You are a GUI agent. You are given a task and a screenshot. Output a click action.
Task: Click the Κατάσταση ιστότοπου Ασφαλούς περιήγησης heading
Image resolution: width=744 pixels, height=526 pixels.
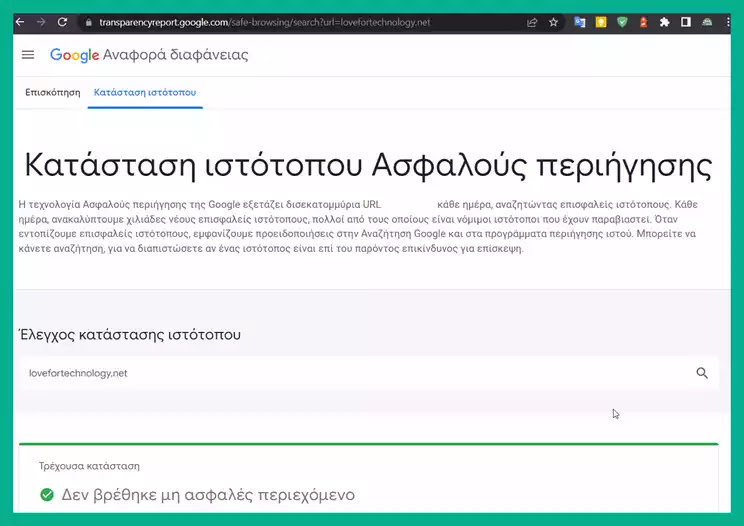(x=368, y=166)
